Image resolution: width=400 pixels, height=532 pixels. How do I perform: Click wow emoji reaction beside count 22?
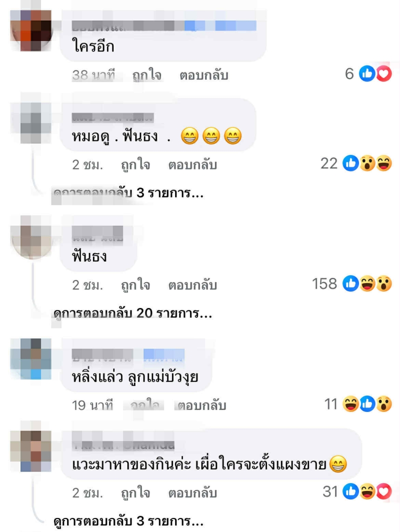[367, 163]
